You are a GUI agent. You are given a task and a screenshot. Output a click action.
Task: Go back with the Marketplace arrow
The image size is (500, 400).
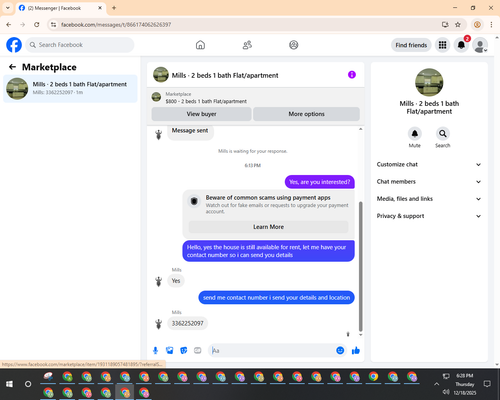pyautogui.click(x=12, y=67)
